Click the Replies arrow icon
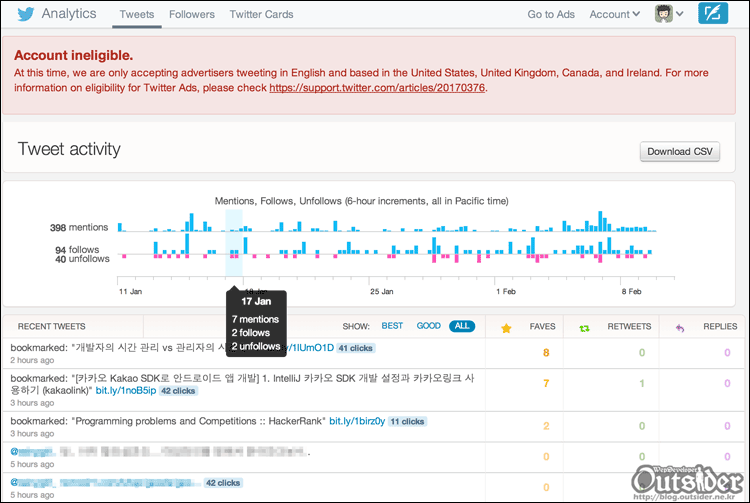This screenshot has width=750, height=503. click(680, 328)
